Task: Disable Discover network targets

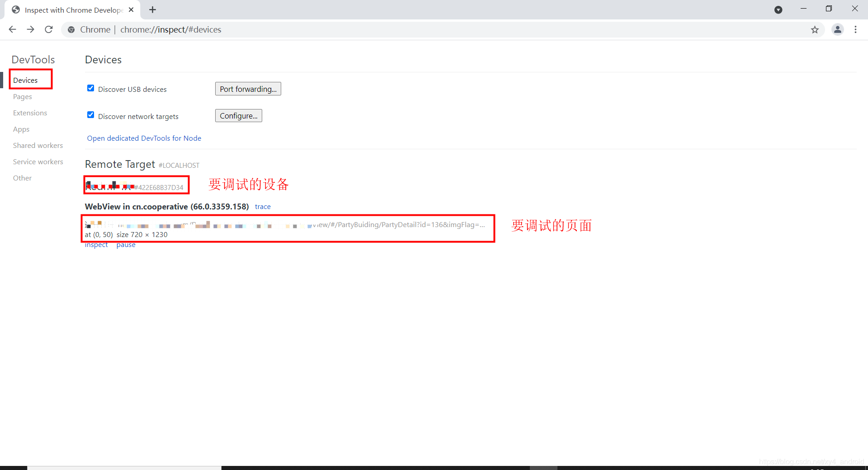Action: [x=90, y=114]
